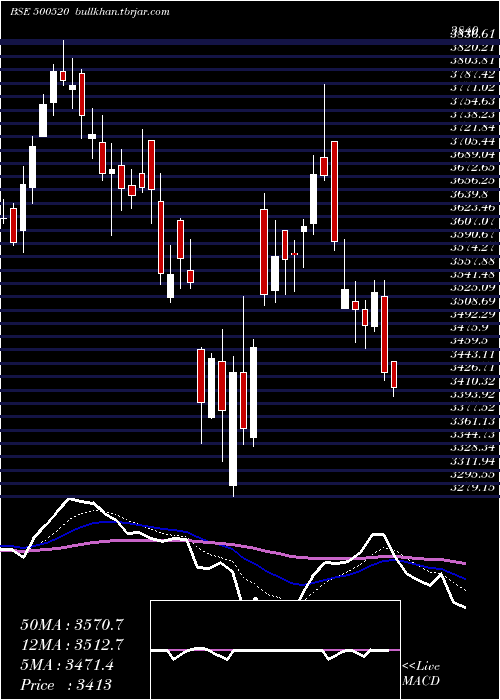Click the <<Live MACD label
500x700 pixels.
[x=421, y=674]
